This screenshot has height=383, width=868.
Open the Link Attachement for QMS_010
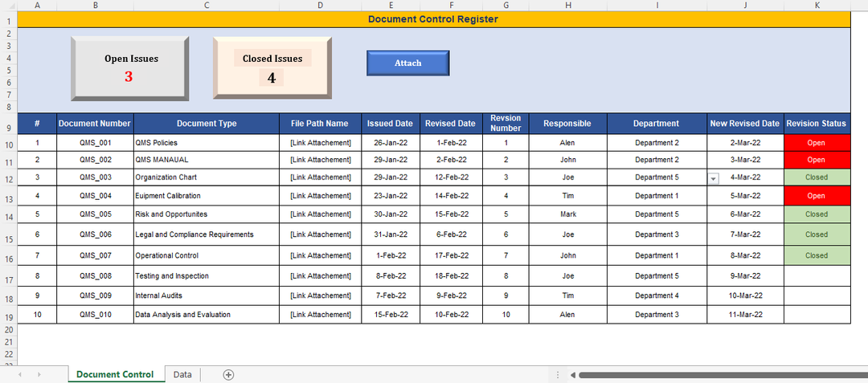(320, 315)
